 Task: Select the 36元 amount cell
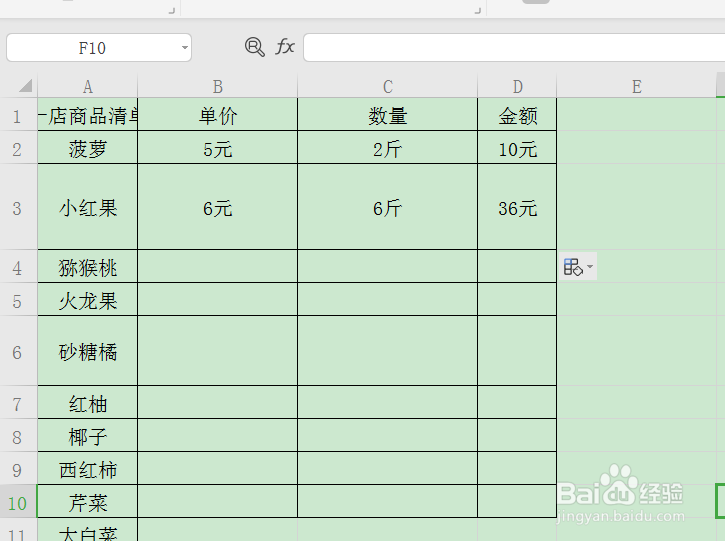[517, 207]
